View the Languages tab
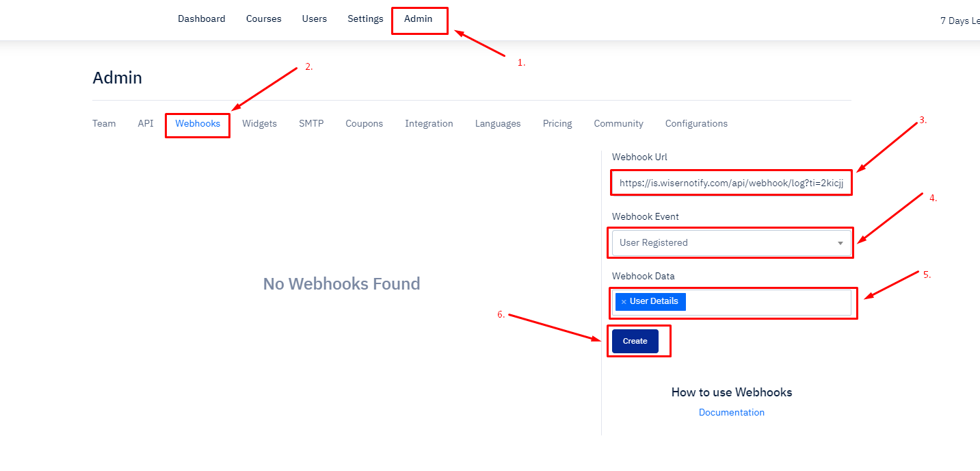 [498, 124]
